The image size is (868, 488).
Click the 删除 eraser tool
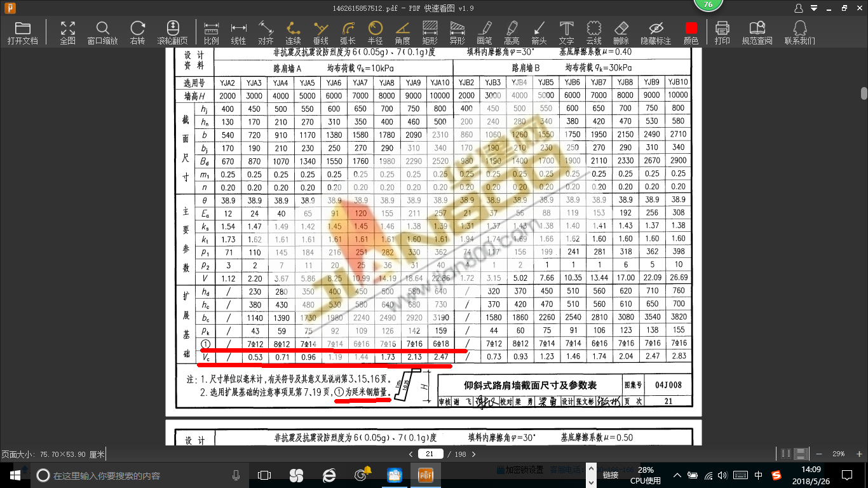coord(621,33)
